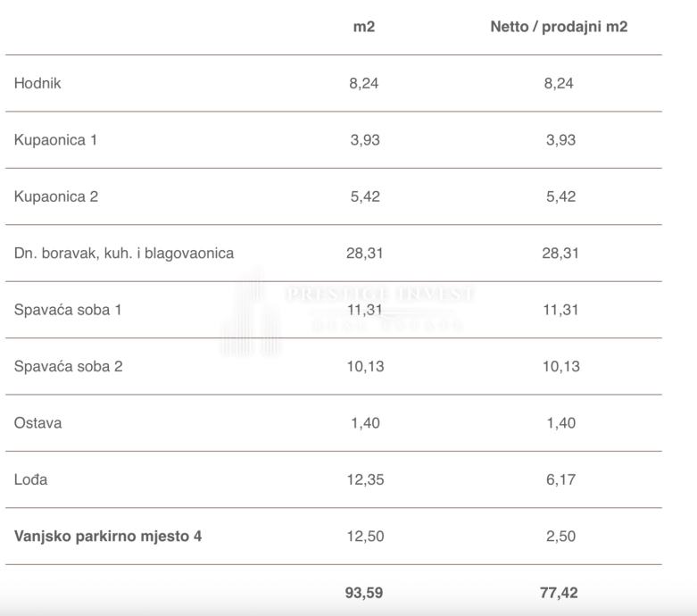Click the "m2" column header
The height and width of the screenshot is (616, 697).
(x=364, y=27)
